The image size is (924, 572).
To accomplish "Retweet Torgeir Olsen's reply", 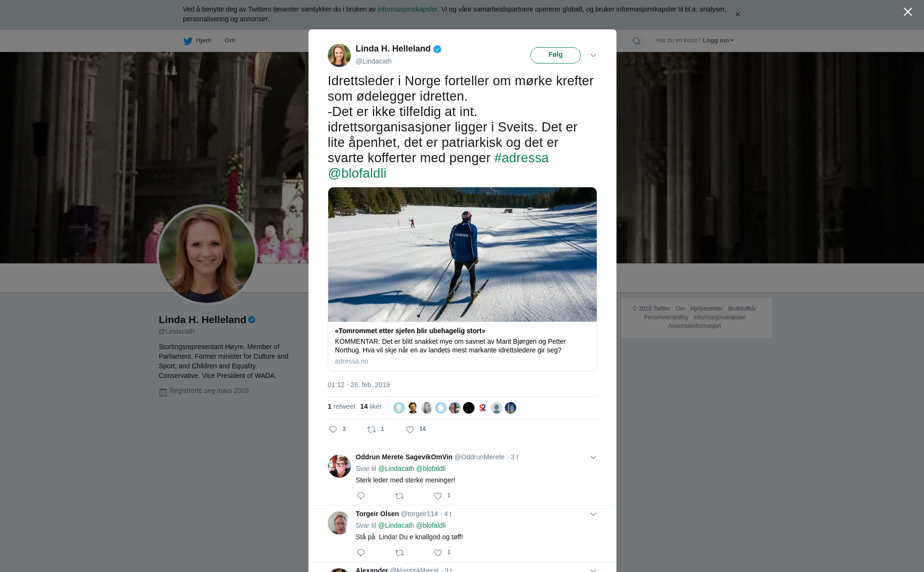I will point(399,553).
